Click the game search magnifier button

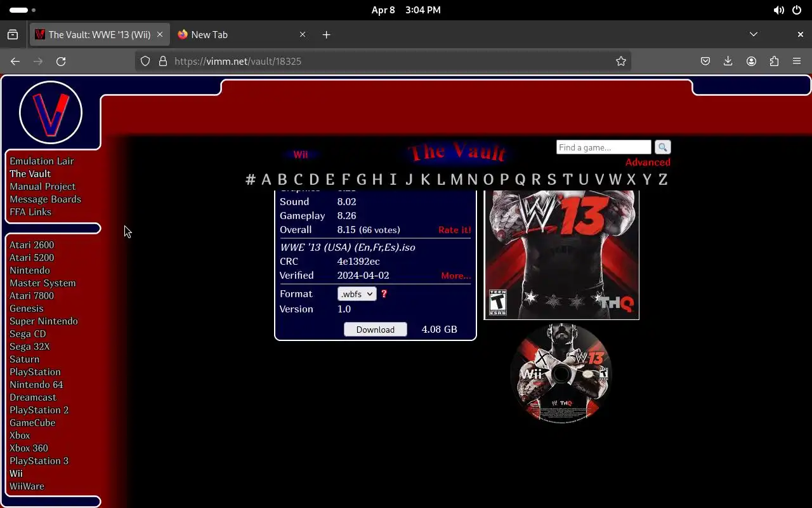[x=662, y=147]
